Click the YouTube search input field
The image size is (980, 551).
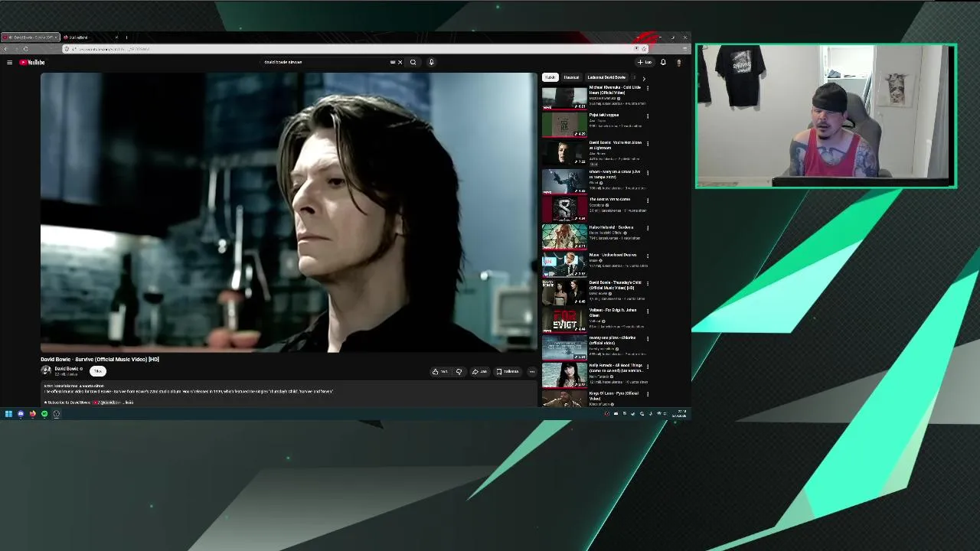click(x=325, y=62)
